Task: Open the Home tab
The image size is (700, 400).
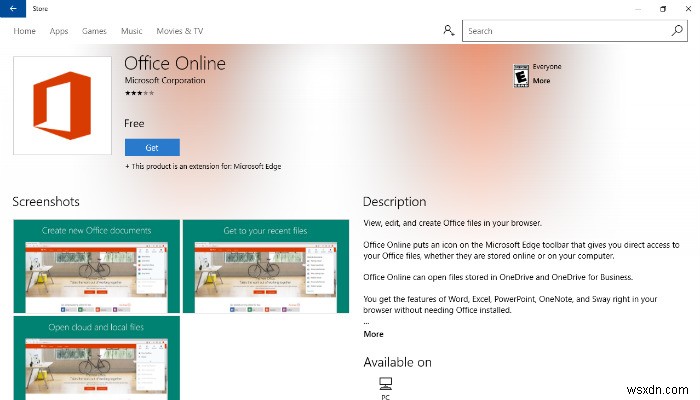Action: pyautogui.click(x=25, y=31)
